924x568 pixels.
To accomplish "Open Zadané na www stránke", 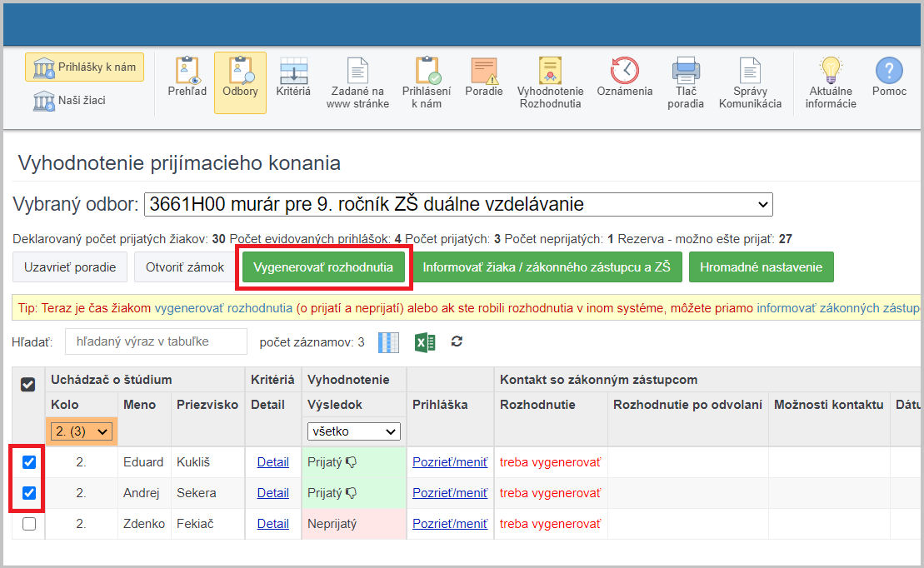I will coord(357,83).
